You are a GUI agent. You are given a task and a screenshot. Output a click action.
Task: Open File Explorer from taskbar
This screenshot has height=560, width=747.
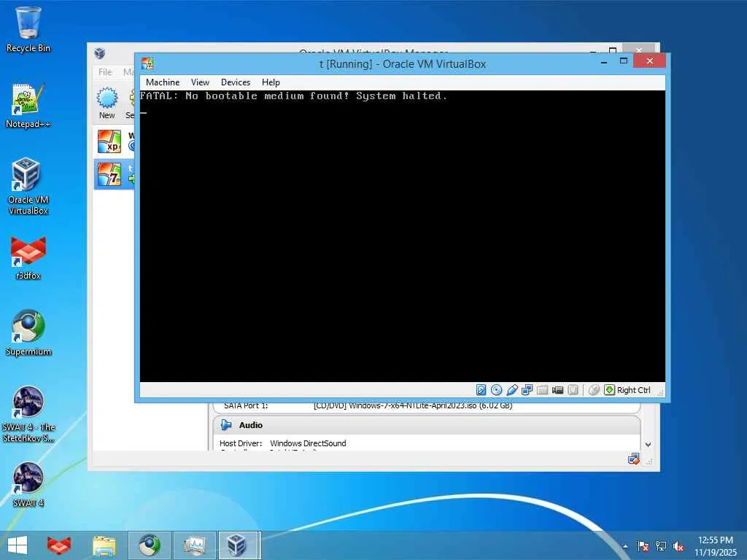104,545
